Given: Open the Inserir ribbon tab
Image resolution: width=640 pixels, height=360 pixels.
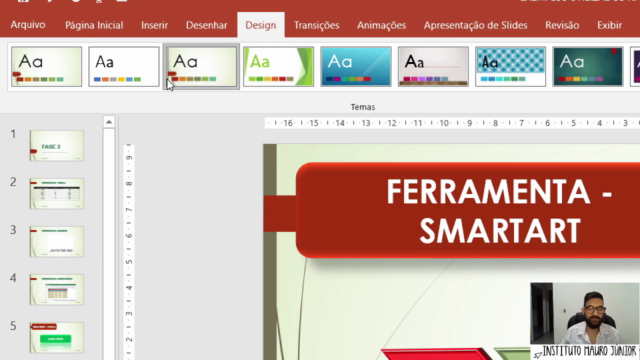Looking at the screenshot, I should pos(154,25).
